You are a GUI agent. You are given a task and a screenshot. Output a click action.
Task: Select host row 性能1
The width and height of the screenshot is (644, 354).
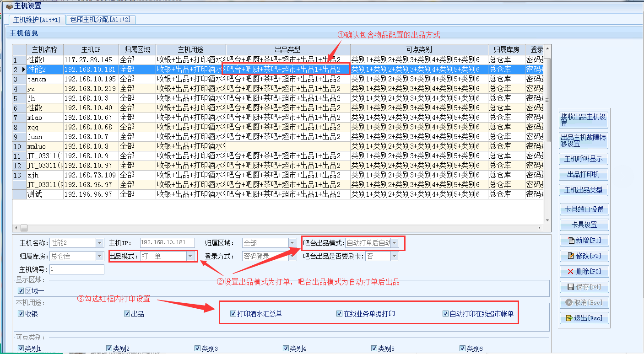(x=278, y=59)
